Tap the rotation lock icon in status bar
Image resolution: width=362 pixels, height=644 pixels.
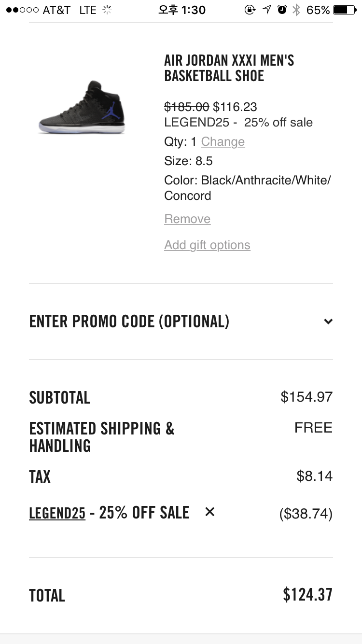click(x=250, y=10)
